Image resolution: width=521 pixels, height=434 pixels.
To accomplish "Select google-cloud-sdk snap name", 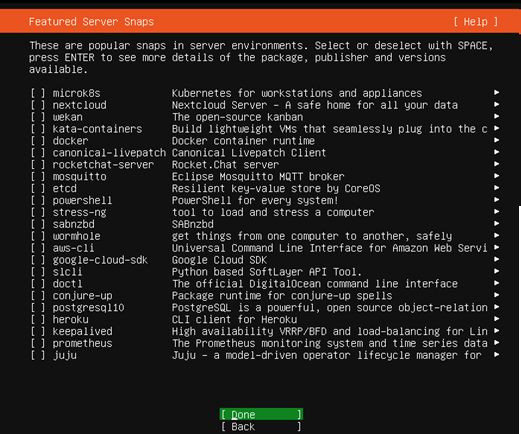I will pos(100,260).
